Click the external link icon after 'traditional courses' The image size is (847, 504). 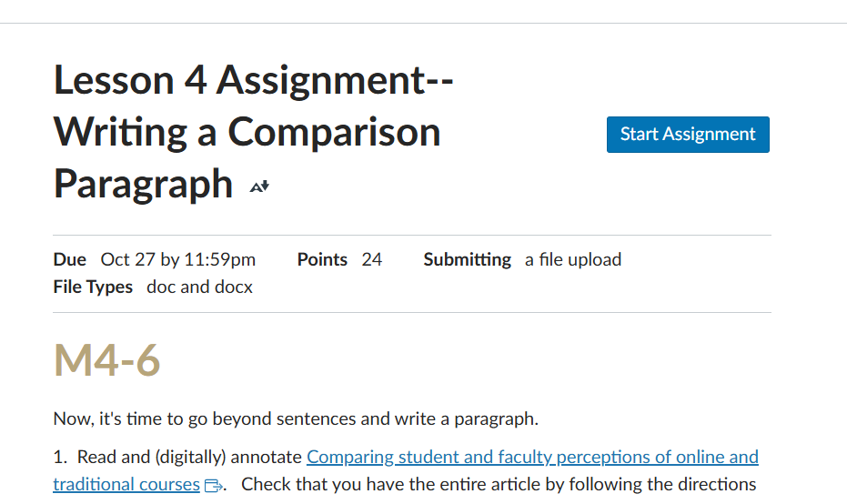click(x=214, y=485)
